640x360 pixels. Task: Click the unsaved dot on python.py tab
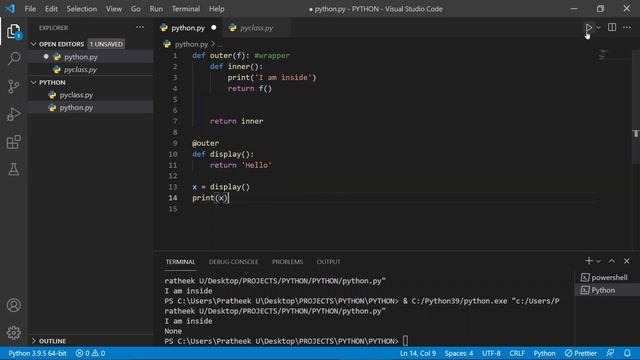pos(213,28)
